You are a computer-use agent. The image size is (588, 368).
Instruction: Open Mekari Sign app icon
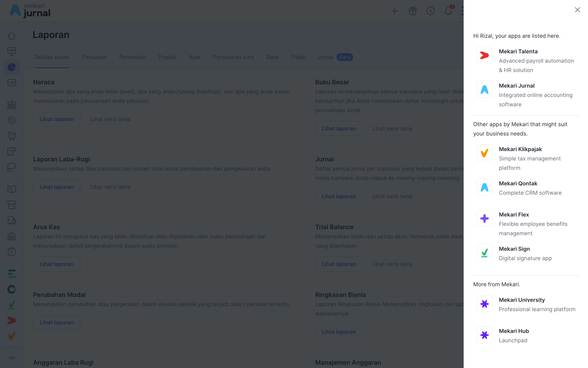point(484,253)
